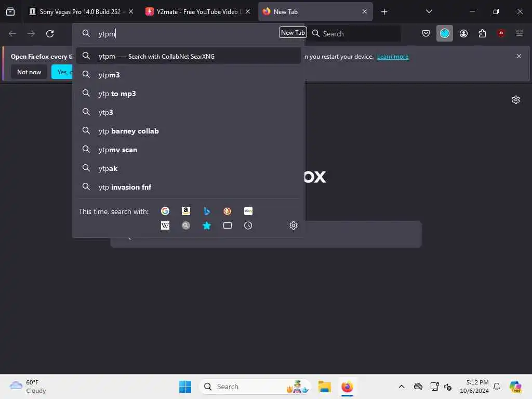The width and height of the screenshot is (532, 399).
Task: Open the weather widget showing 60°F Cloudy
Action: click(28, 387)
